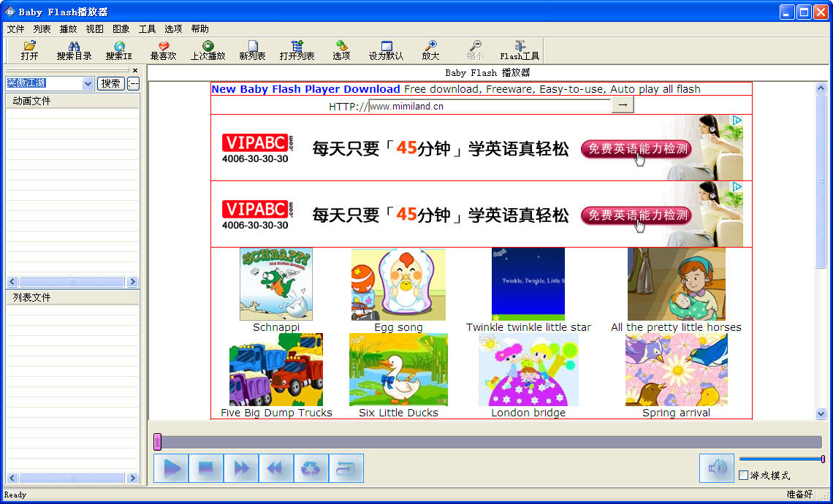This screenshot has width=833, height=504.
Task: Open the 文件 menu
Action: point(15,29)
